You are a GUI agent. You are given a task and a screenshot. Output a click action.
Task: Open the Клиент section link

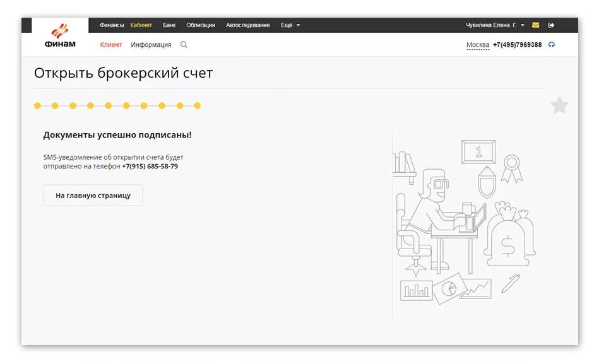(x=111, y=44)
